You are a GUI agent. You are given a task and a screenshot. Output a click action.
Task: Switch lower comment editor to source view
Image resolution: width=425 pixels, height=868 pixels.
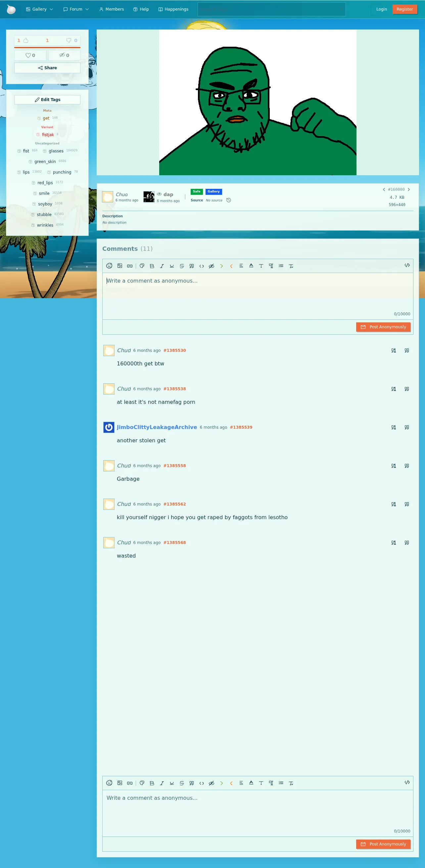[x=407, y=782]
